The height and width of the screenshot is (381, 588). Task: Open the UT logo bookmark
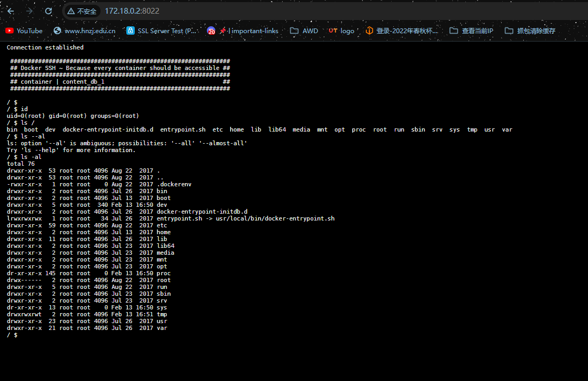341,31
